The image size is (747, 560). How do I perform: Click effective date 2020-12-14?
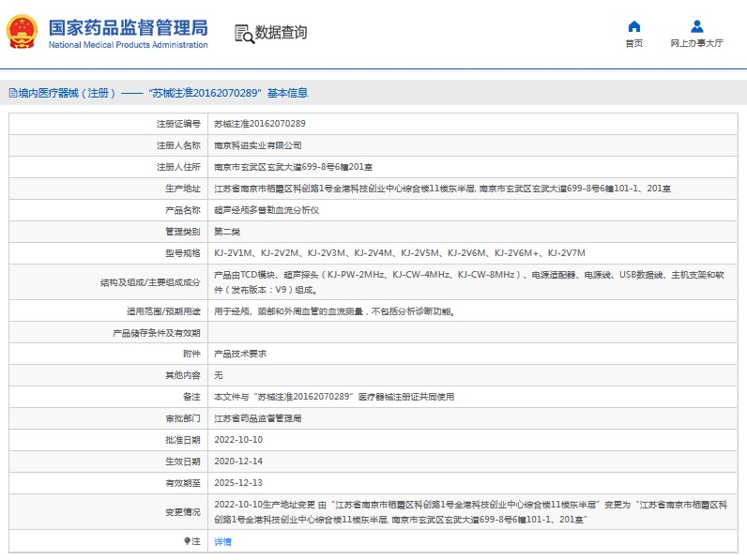pyautogui.click(x=238, y=462)
